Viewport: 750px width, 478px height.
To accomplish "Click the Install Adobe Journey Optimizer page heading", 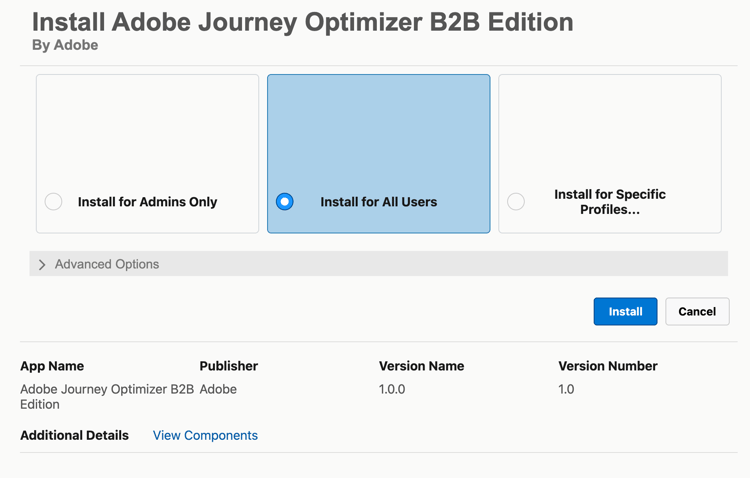I will coord(302,22).
